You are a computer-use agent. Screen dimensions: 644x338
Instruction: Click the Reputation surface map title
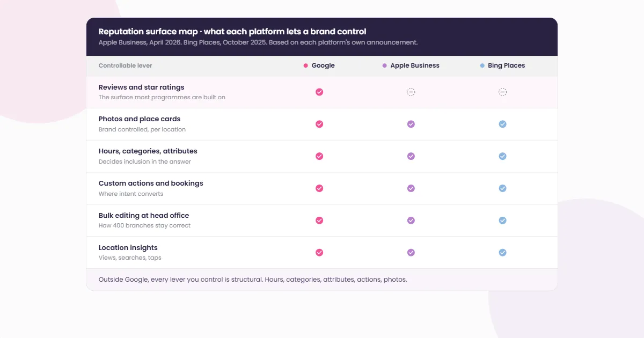(232, 32)
